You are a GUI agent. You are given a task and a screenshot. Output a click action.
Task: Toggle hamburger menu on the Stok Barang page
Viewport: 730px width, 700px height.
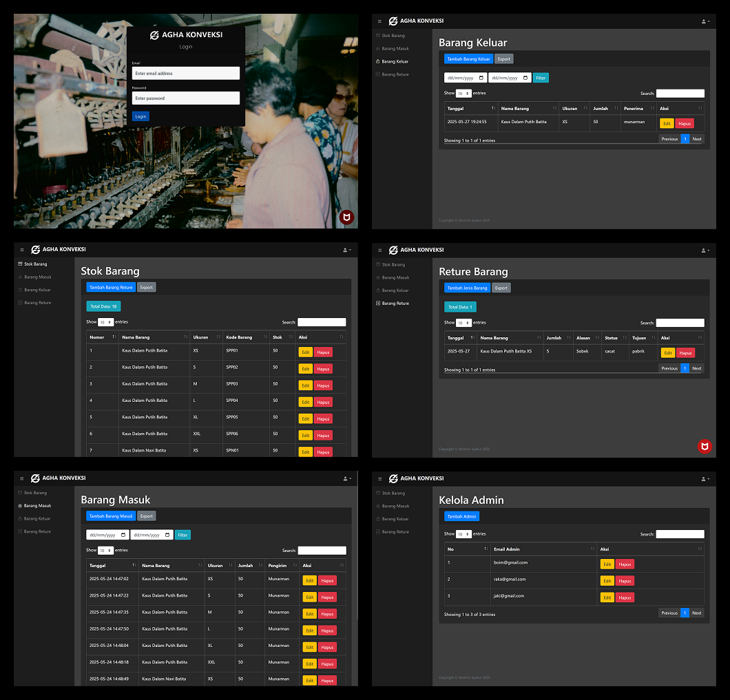click(22, 250)
